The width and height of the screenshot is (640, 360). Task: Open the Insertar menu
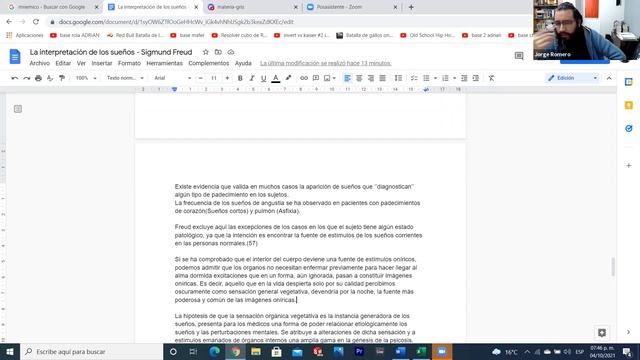click(x=102, y=63)
